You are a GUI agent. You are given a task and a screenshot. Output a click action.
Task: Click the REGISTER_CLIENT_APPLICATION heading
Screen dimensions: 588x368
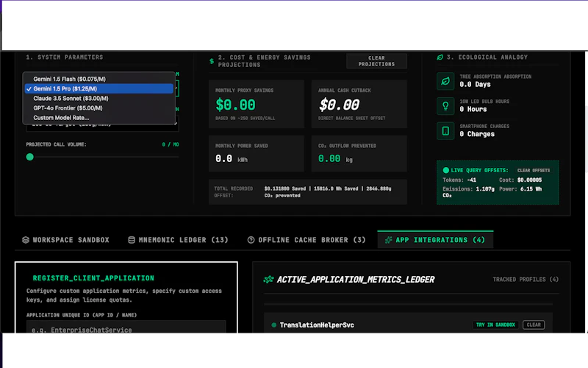[x=93, y=278]
